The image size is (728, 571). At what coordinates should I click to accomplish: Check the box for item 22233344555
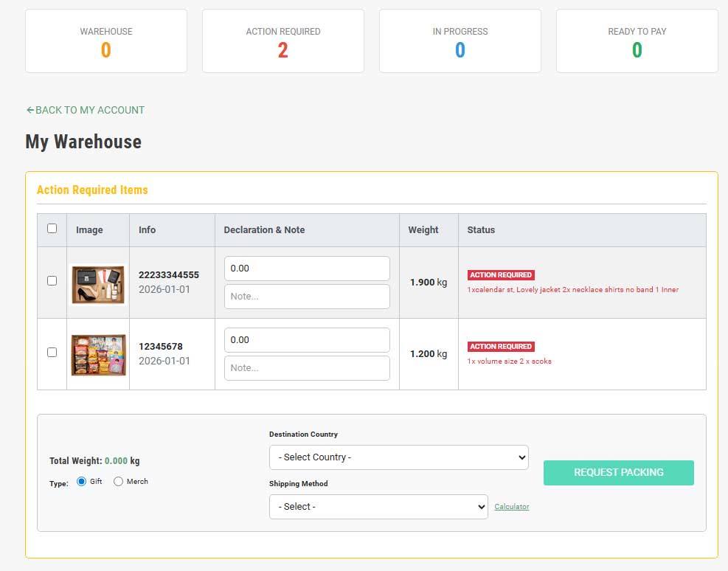tap(52, 281)
